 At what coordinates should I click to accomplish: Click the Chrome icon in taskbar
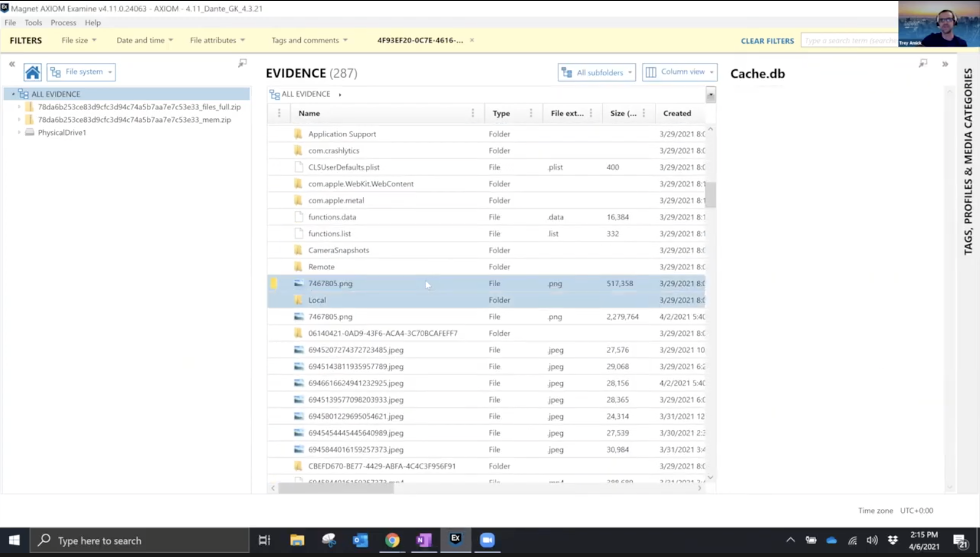[392, 540]
